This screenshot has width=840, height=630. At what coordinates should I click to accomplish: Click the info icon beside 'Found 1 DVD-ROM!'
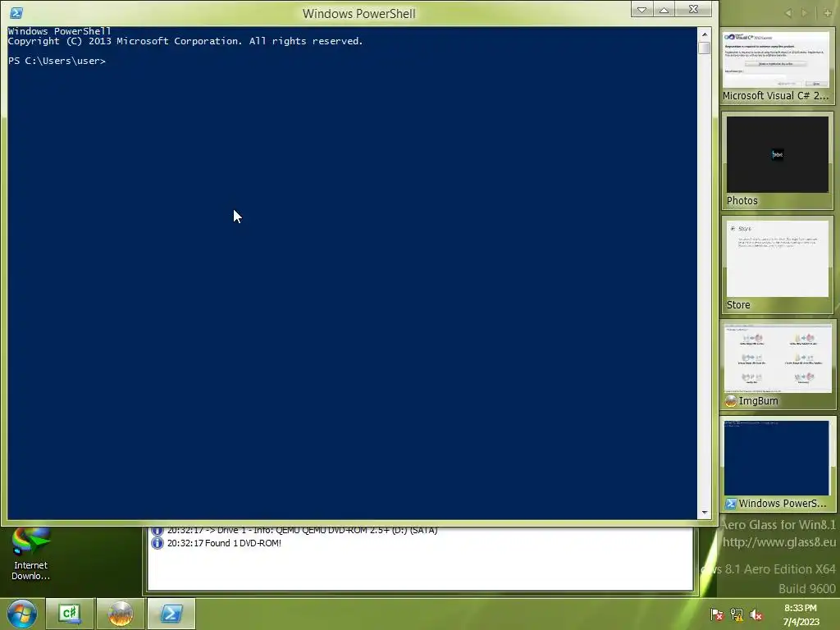[x=157, y=543]
